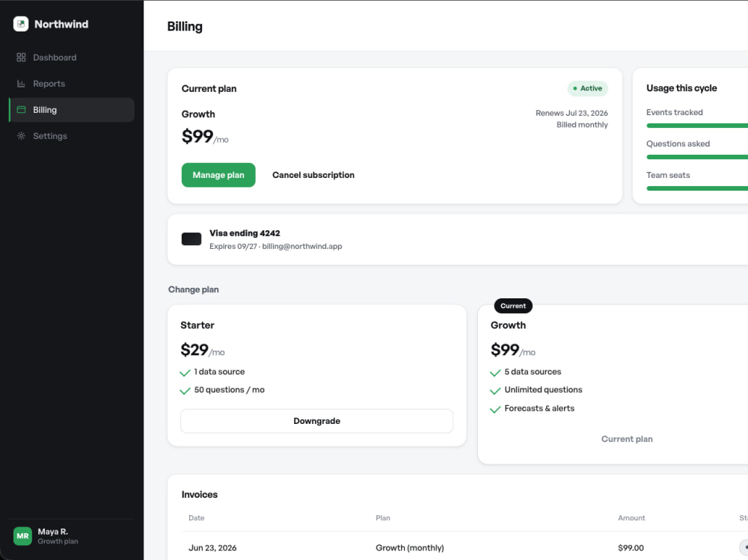Click the $99.00 invoice amount
Image resolution: width=748 pixels, height=560 pixels.
pyautogui.click(x=631, y=547)
